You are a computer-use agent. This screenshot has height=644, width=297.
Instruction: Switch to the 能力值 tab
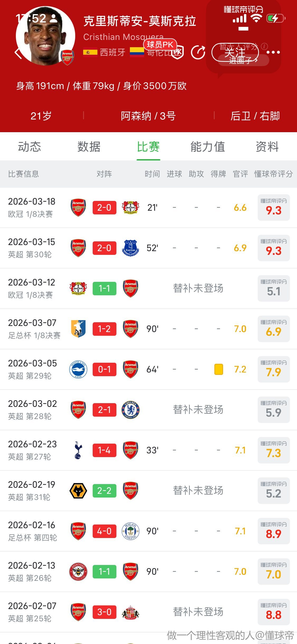[208, 147]
